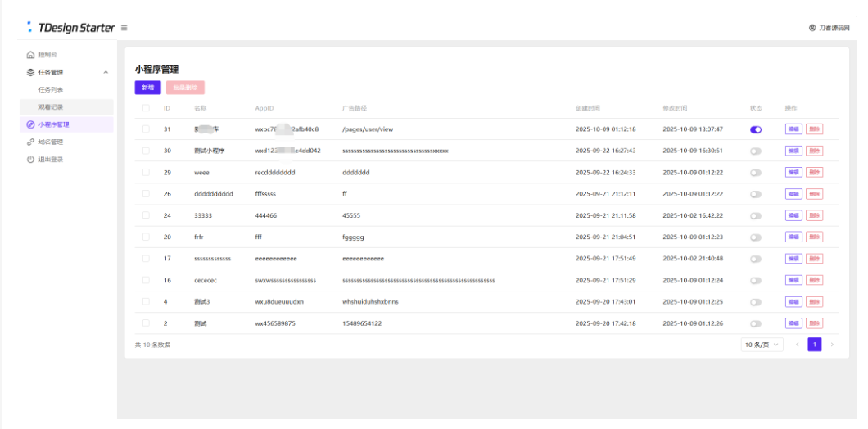
Task: Enable the status switch for ID 30
Action: [755, 151]
